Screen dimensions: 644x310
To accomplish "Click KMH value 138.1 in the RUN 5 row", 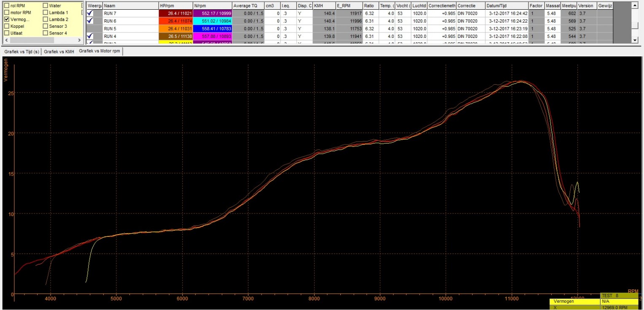I will [329, 29].
